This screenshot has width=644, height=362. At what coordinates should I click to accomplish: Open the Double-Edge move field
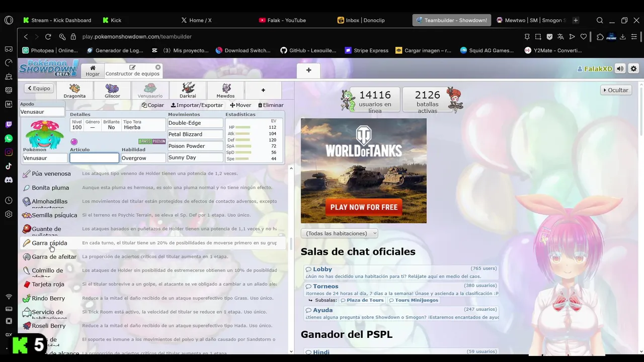pyautogui.click(x=195, y=123)
